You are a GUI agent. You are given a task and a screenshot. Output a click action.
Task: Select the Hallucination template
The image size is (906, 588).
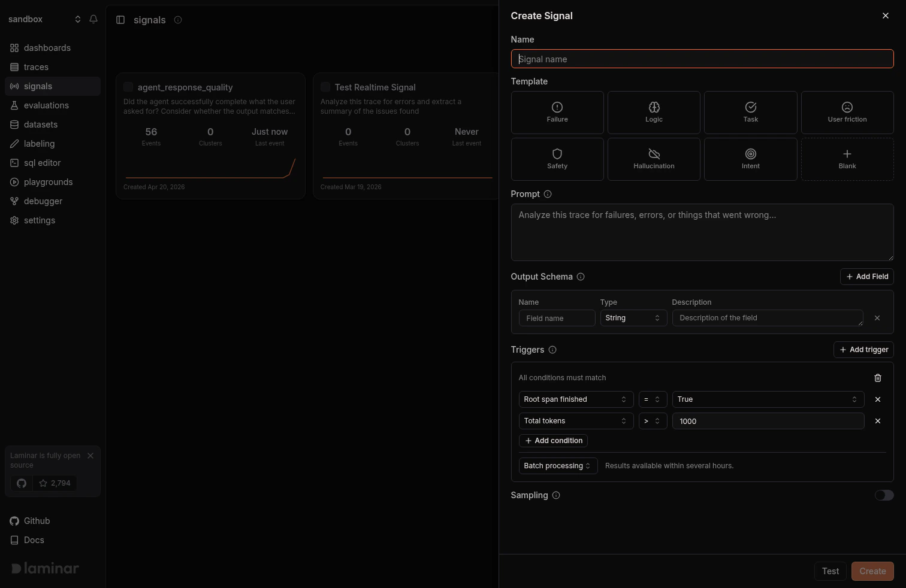coord(654,159)
